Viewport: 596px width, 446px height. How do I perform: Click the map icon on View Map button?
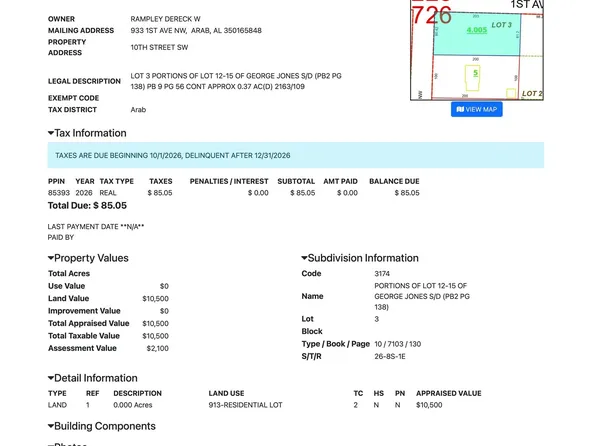460,110
